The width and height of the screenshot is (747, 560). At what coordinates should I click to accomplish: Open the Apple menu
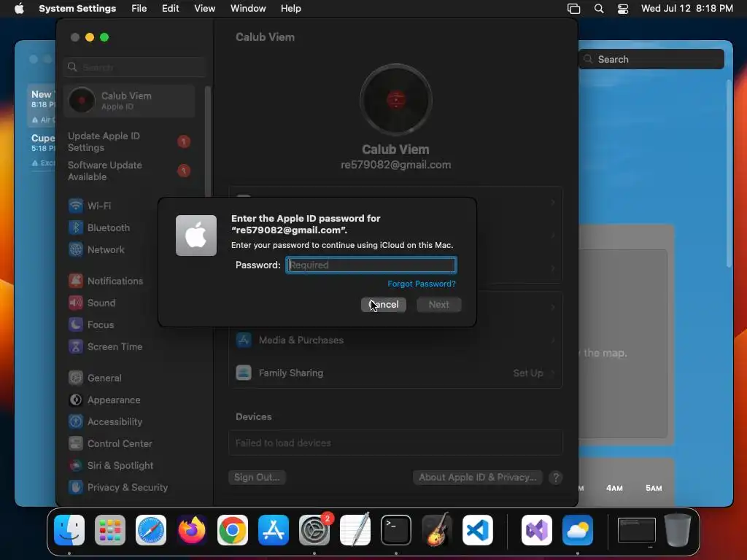pyautogui.click(x=19, y=9)
